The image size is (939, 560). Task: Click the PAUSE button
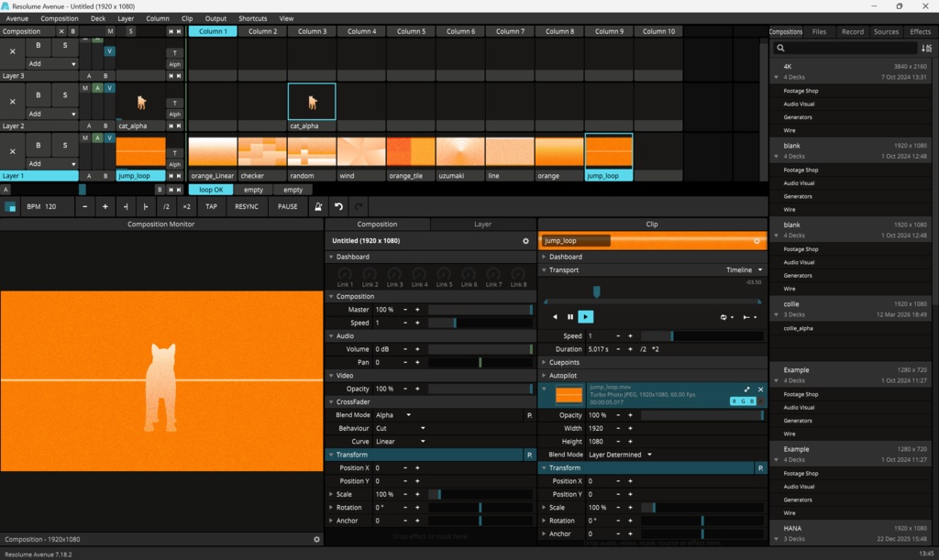pyautogui.click(x=287, y=206)
